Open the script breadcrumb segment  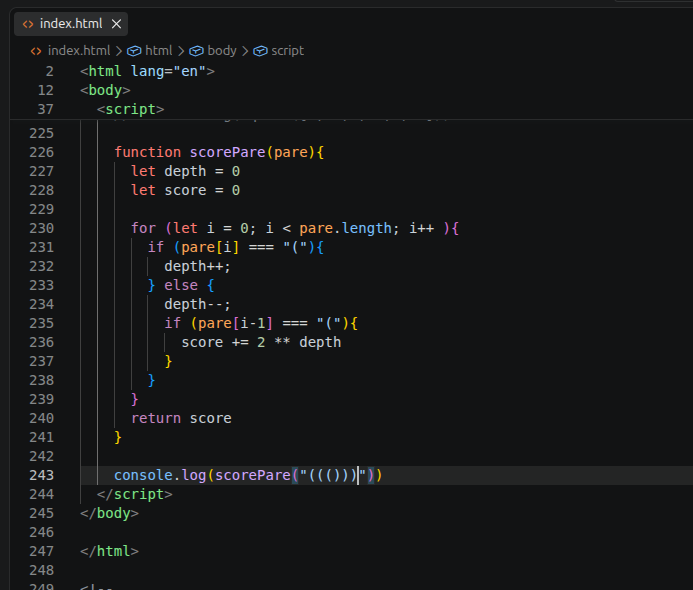pyautogui.click(x=287, y=51)
